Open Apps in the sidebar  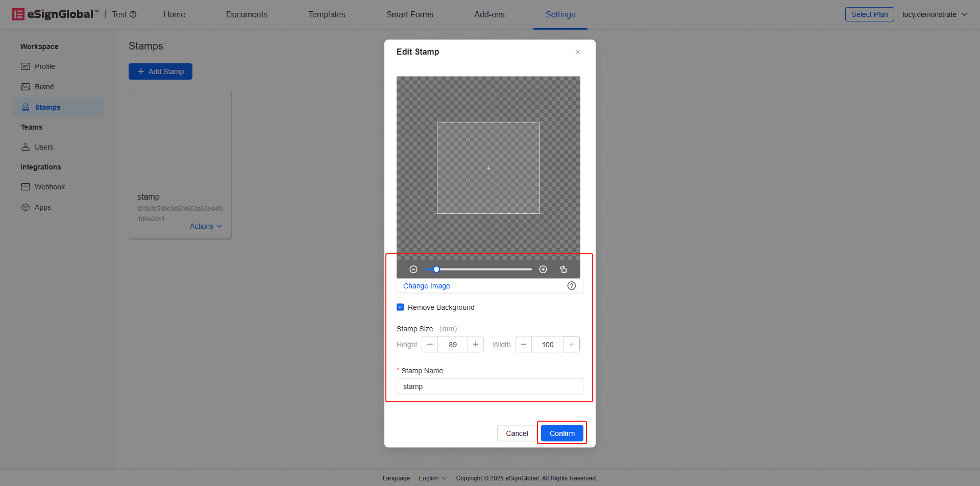(42, 207)
